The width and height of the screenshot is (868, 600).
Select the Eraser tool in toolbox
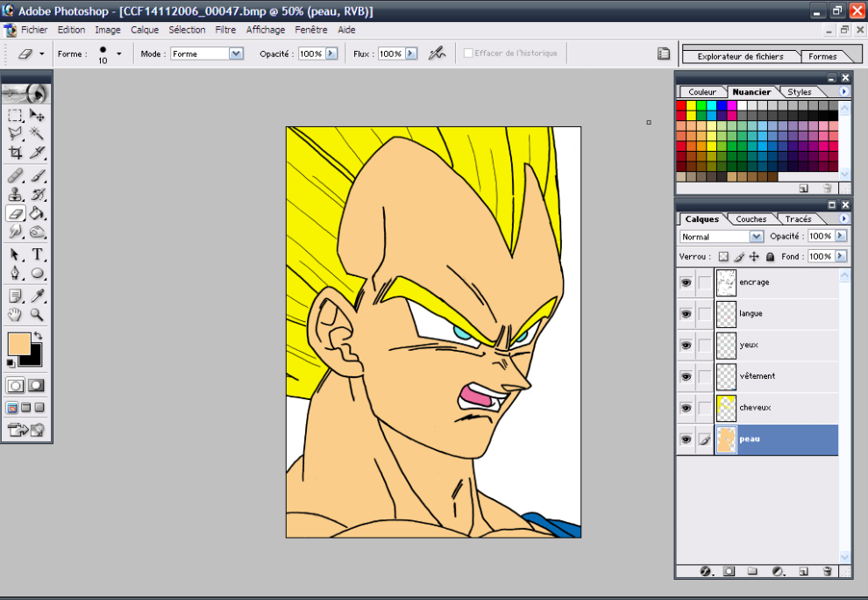point(15,213)
